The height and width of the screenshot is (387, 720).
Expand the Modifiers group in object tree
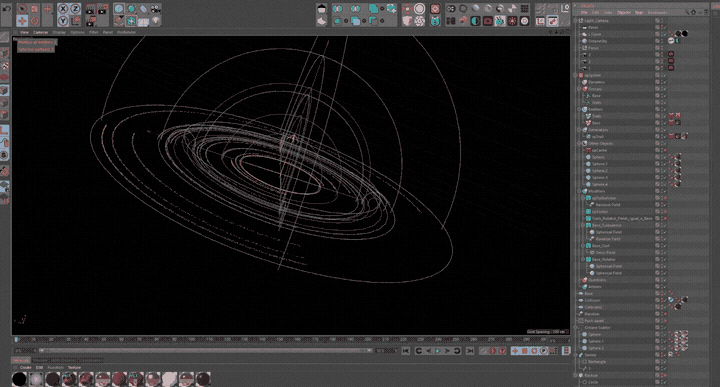point(579,191)
